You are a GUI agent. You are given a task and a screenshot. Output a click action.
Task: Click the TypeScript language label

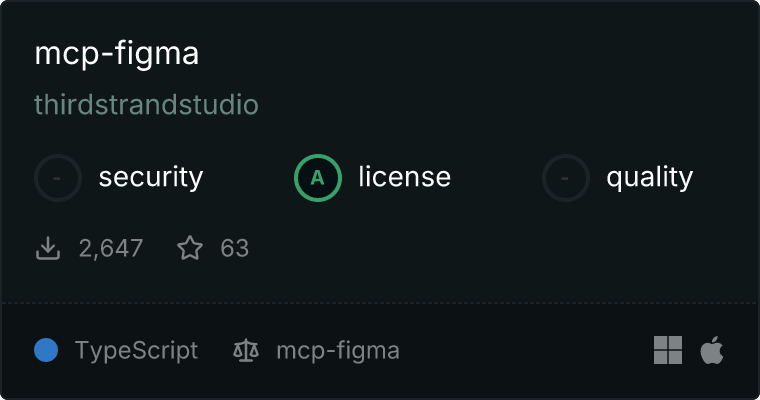point(136,351)
